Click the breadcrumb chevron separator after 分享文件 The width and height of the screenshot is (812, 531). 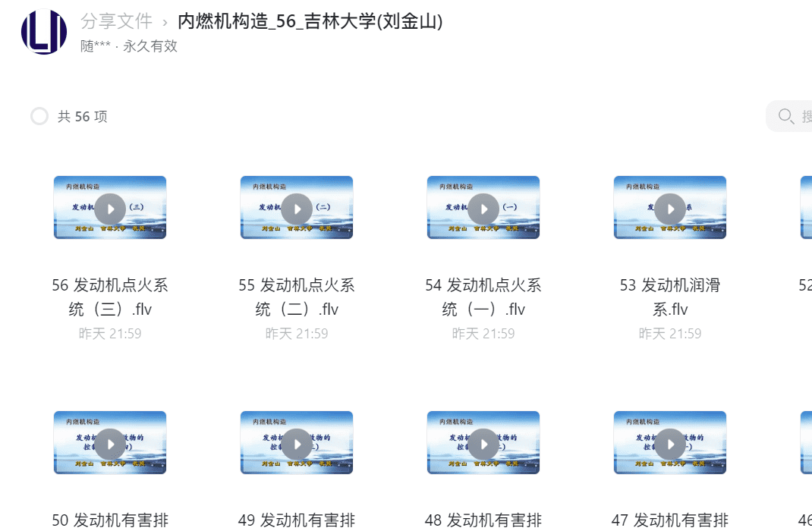tap(165, 23)
